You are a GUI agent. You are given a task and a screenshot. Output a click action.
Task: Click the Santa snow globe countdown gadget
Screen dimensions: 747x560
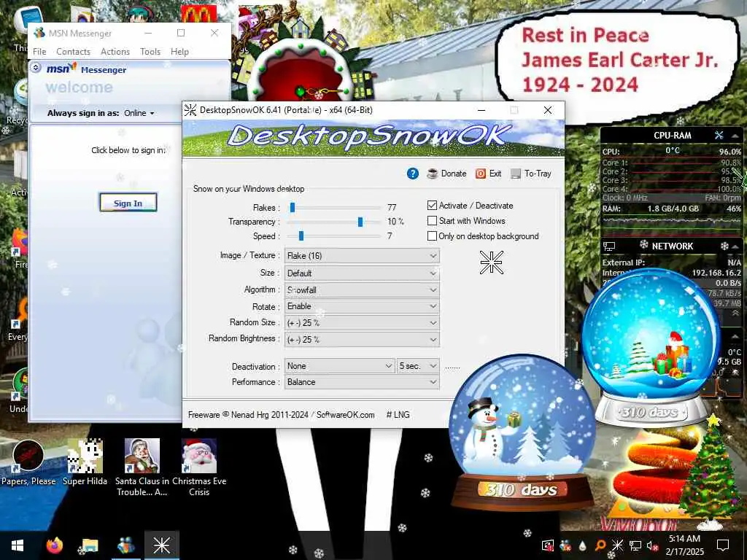pyautogui.click(x=650, y=348)
